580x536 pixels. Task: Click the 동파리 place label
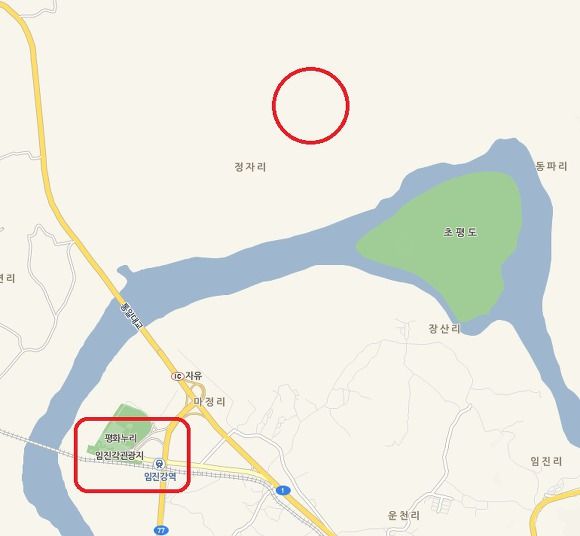tap(551, 166)
